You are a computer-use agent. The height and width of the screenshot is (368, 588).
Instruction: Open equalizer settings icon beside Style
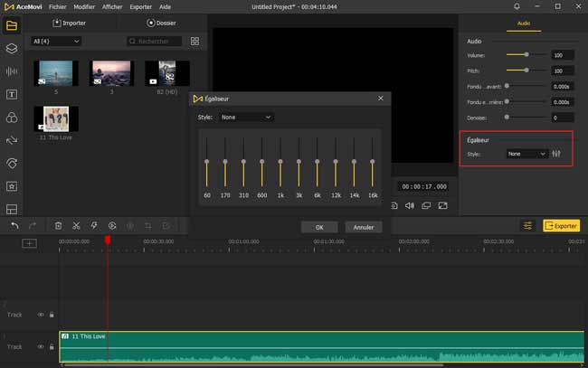tap(556, 154)
